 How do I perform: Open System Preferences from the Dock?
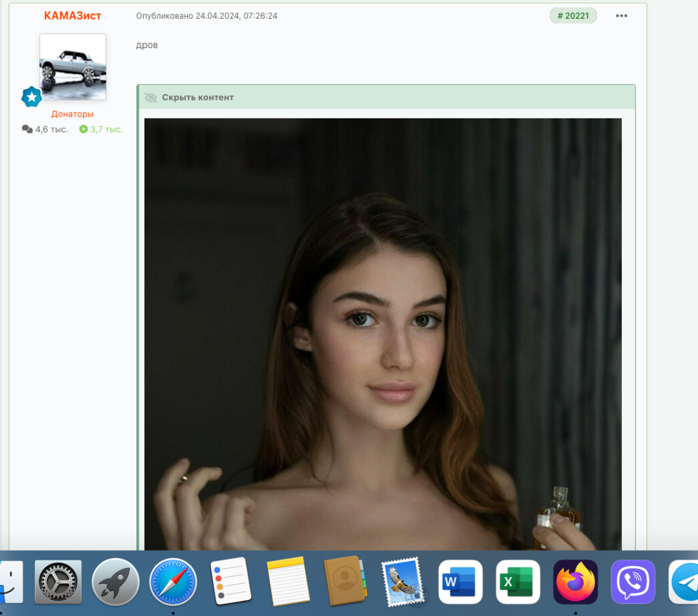point(59,582)
